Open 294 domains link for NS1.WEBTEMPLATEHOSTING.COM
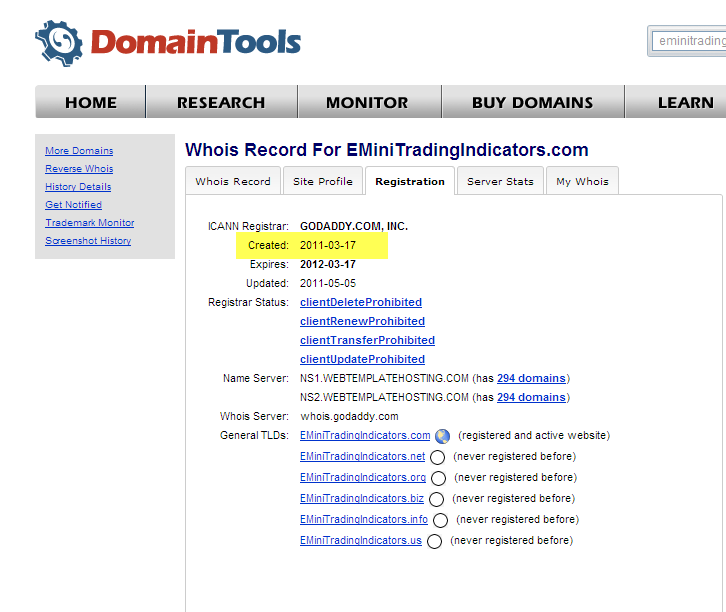 click(x=531, y=378)
